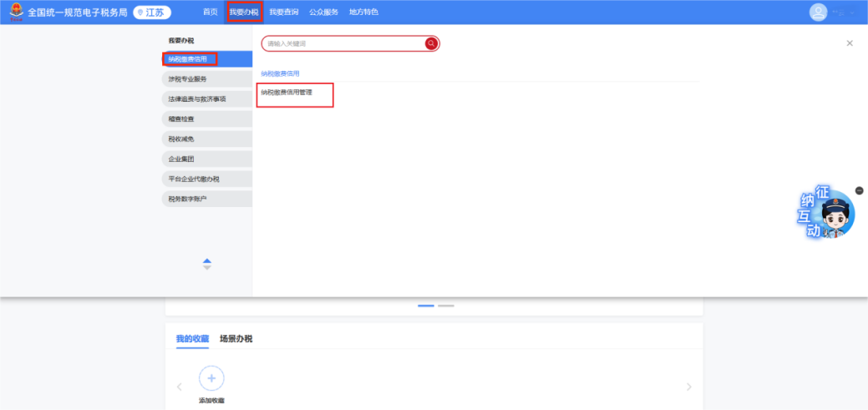The width and height of the screenshot is (868, 410).
Task: Click the add favorite plus icon
Action: (211, 378)
